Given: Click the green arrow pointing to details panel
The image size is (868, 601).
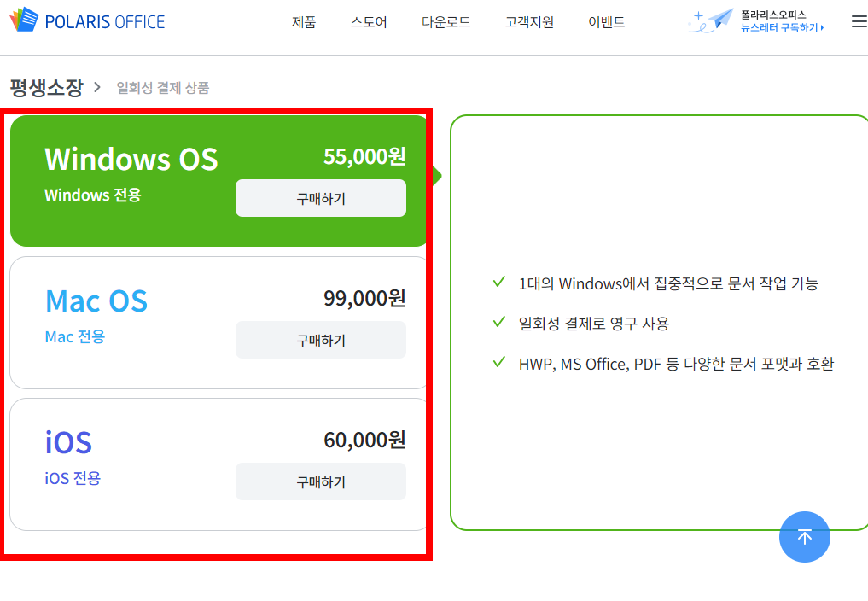Looking at the screenshot, I should [x=437, y=175].
